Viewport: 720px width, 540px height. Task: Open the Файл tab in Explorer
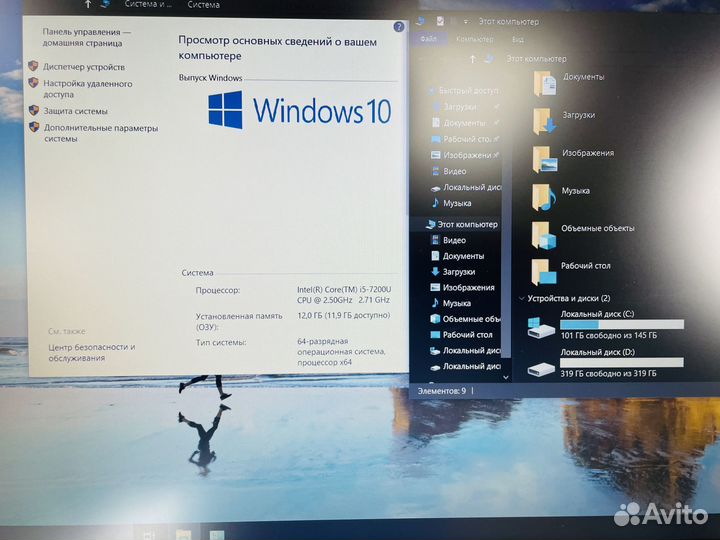pos(428,39)
